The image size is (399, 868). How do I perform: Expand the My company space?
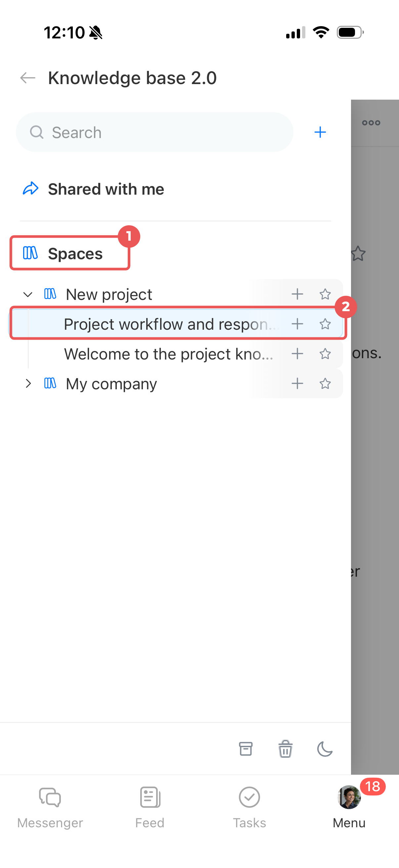coord(28,383)
